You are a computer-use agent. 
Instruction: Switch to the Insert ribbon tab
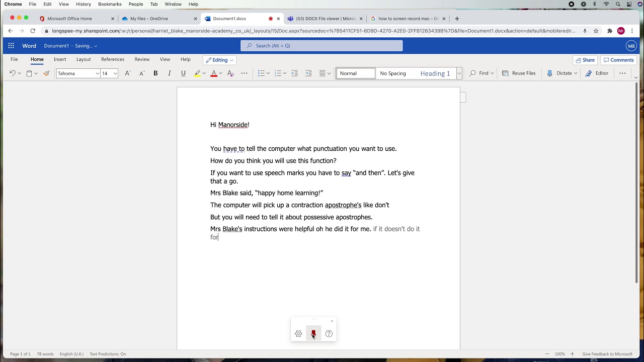(x=60, y=59)
